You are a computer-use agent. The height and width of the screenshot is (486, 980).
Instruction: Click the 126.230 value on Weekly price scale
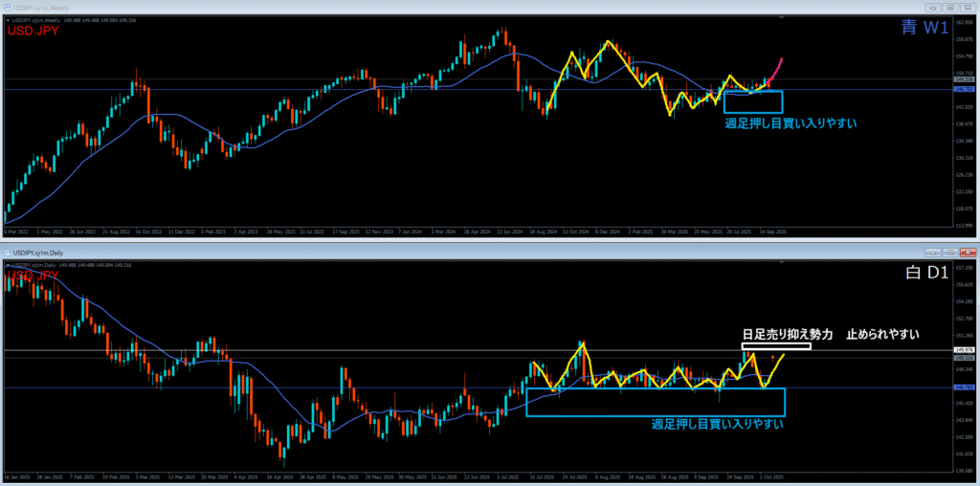pyautogui.click(x=965, y=175)
